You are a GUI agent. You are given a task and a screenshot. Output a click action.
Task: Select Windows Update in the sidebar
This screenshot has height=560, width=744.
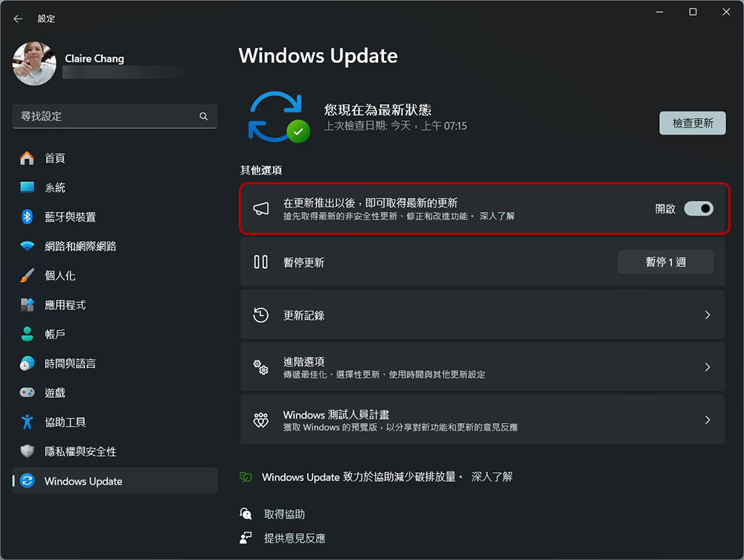[115, 481]
